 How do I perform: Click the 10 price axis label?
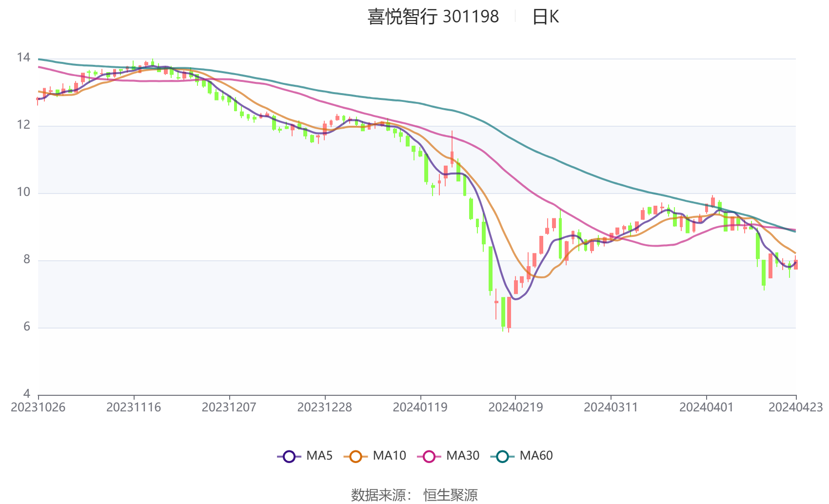(x=23, y=192)
